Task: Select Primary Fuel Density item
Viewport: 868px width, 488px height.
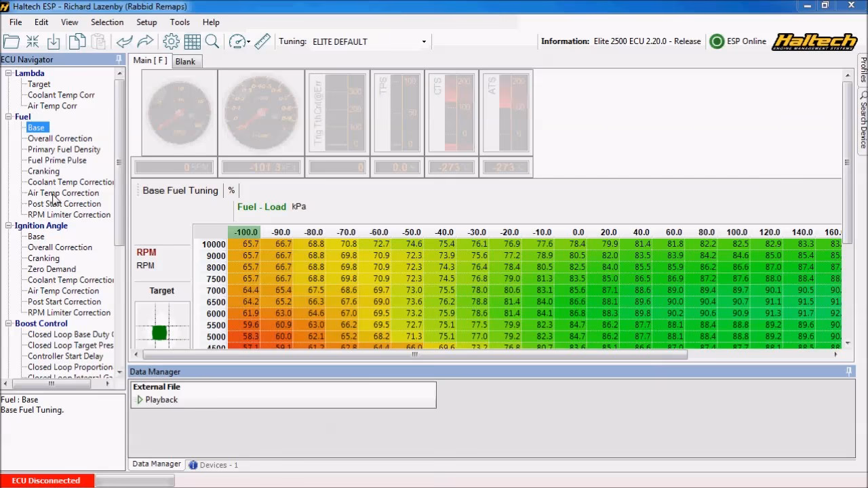Action: (64, 149)
